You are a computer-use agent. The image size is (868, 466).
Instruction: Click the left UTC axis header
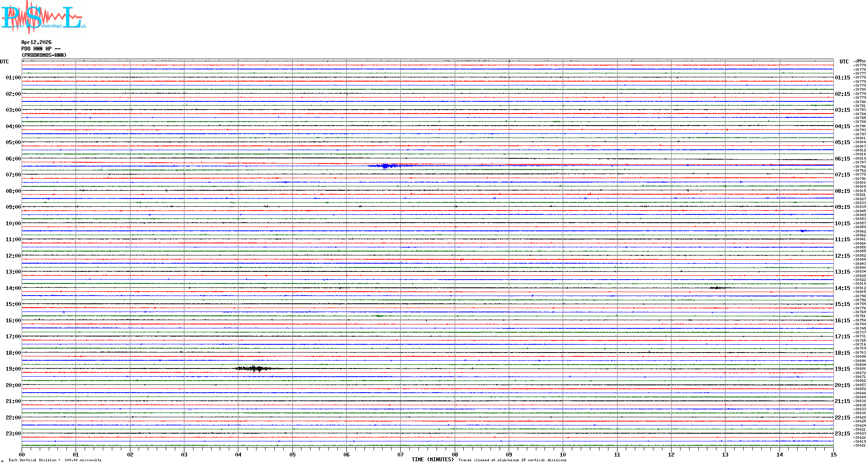(4, 62)
